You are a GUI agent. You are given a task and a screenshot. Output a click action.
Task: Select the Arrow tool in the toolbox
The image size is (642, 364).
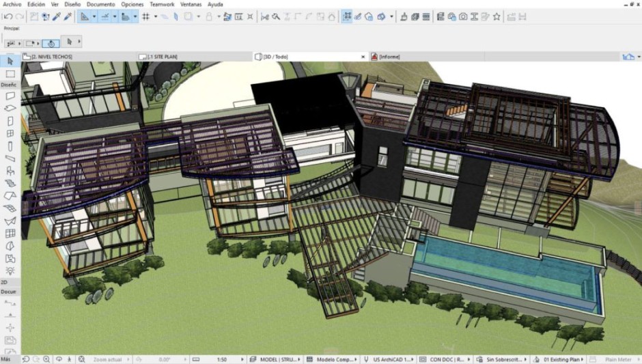point(10,61)
